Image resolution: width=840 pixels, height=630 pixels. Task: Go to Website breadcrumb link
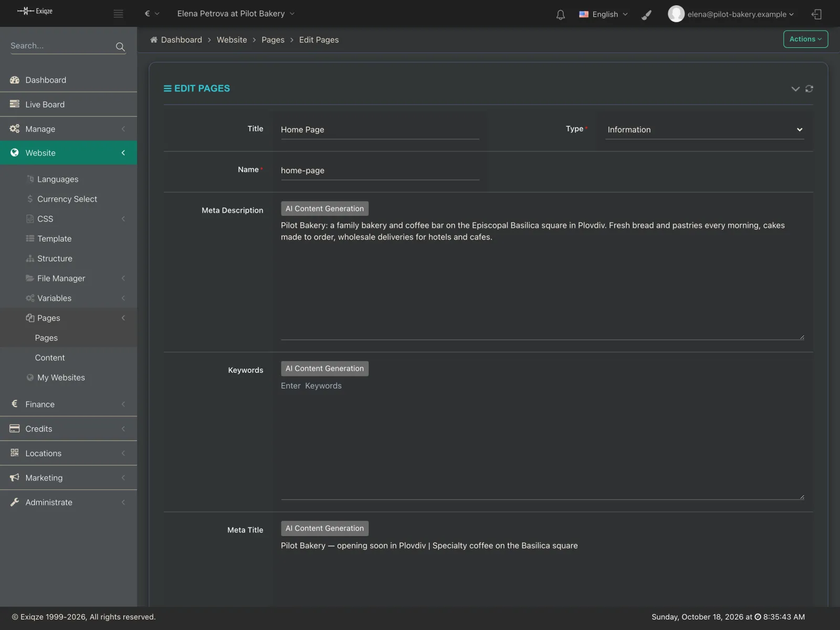232,40
